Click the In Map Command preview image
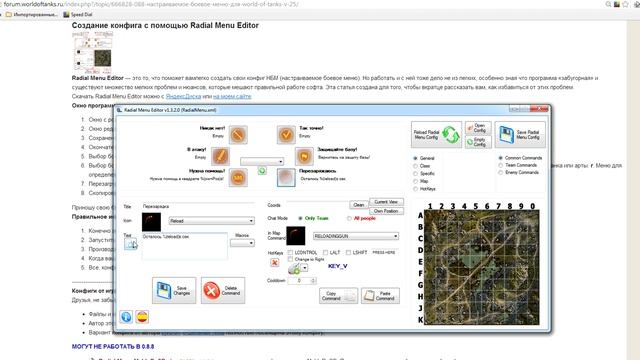Screen dimensions: 640x360 coord(296,236)
